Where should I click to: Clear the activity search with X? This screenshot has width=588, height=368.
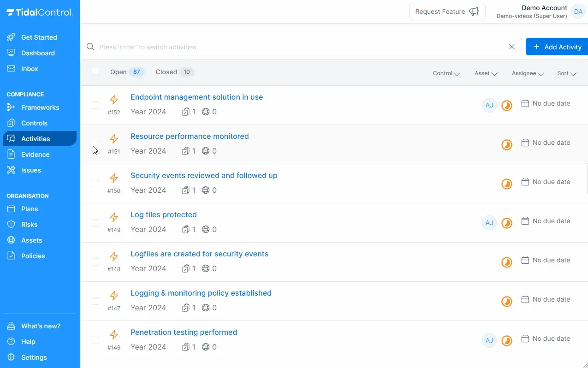click(511, 47)
